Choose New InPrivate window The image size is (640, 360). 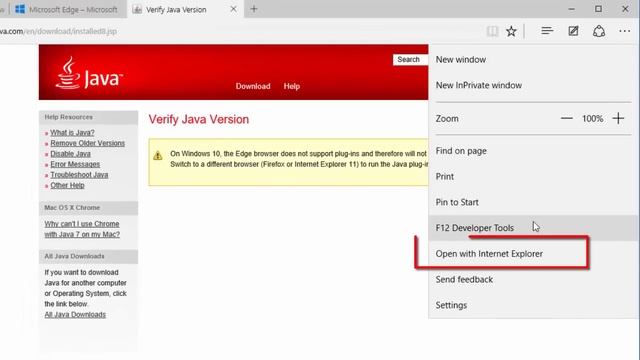534,85
